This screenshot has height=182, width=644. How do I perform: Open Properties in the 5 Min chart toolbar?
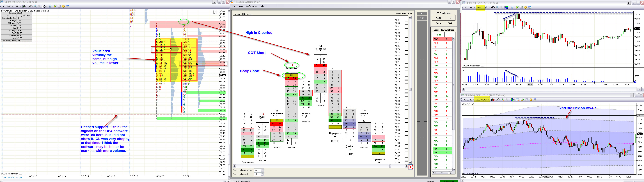[x=530, y=7]
